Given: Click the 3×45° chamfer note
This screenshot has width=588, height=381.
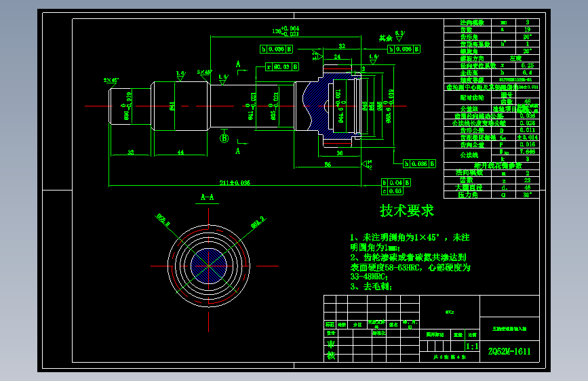Looking at the screenshot, I should tap(204, 72).
